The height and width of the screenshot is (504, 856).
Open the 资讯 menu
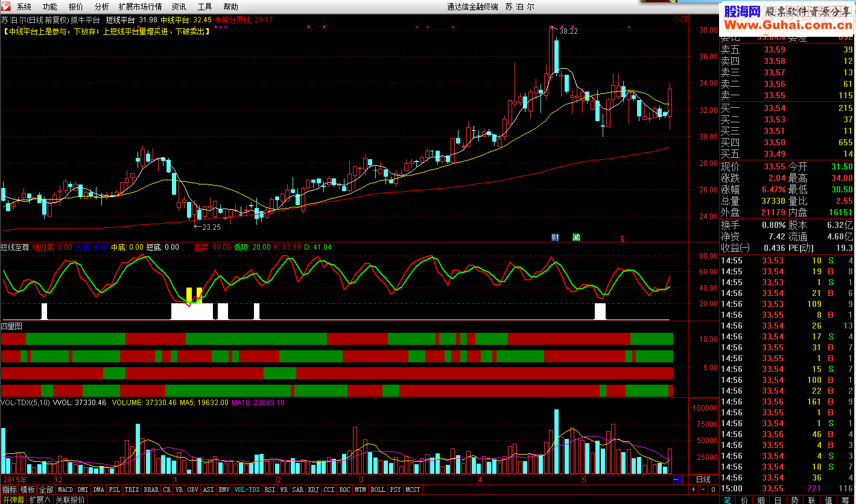click(179, 7)
